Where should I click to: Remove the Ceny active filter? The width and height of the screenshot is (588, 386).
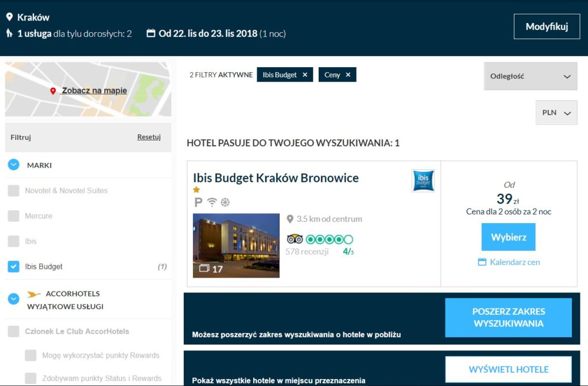(x=348, y=75)
